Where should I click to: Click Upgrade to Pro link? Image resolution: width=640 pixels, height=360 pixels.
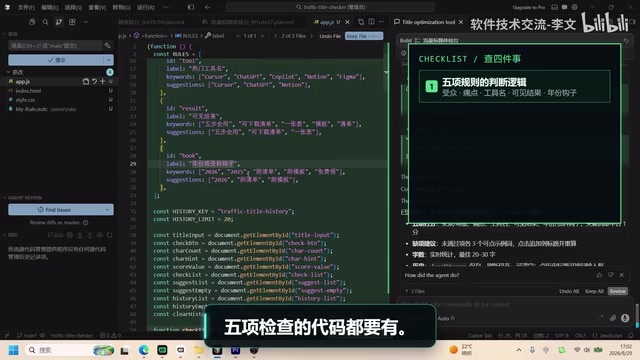[529, 7]
